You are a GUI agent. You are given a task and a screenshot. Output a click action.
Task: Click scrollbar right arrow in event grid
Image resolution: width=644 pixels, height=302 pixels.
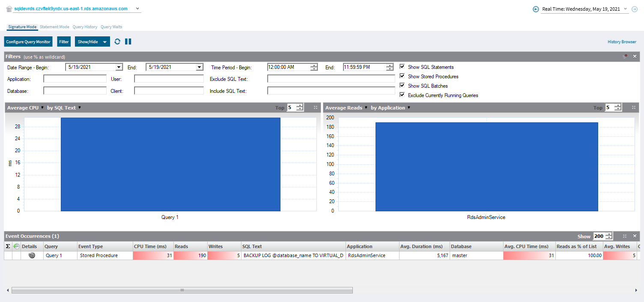click(x=636, y=290)
